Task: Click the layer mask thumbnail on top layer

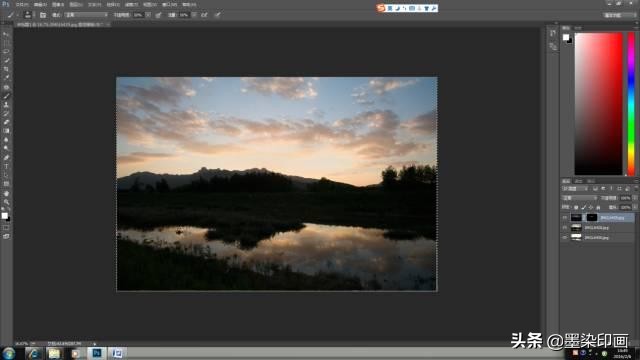Action: (x=592, y=218)
